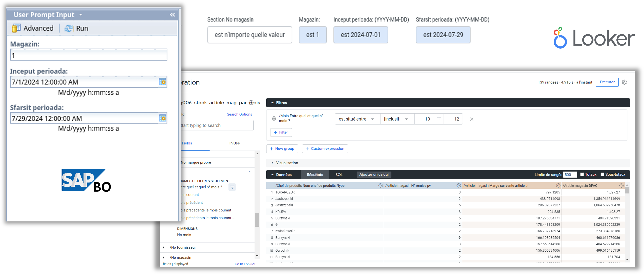Open the Advanced prompt options
Image resolution: width=644 pixels, height=274 pixels.
pyautogui.click(x=33, y=28)
